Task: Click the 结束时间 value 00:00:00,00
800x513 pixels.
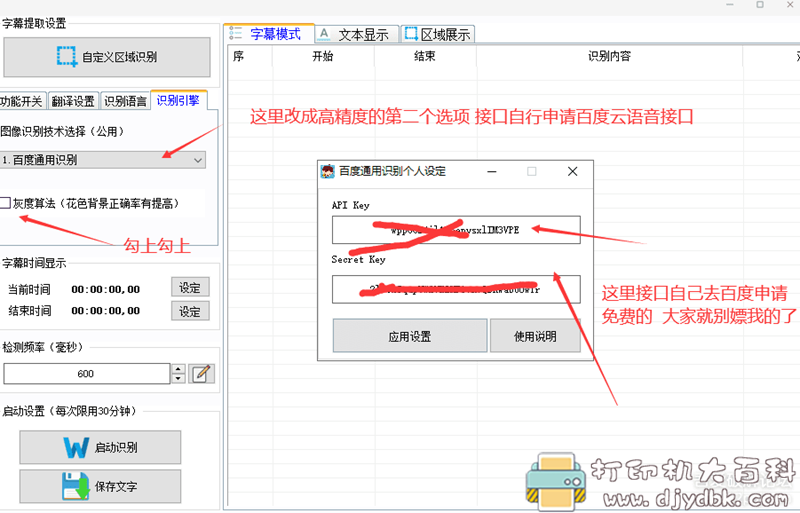Action: (106, 311)
